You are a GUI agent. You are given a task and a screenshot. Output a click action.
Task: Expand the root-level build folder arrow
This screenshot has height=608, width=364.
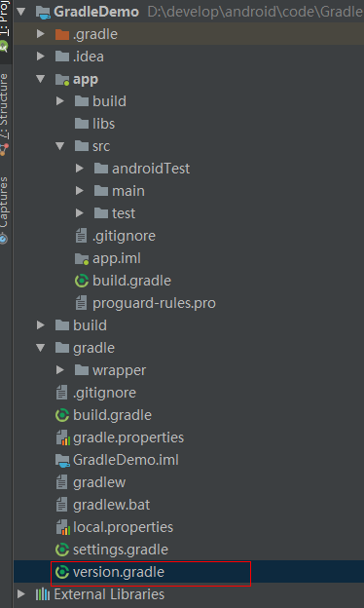[41, 324]
